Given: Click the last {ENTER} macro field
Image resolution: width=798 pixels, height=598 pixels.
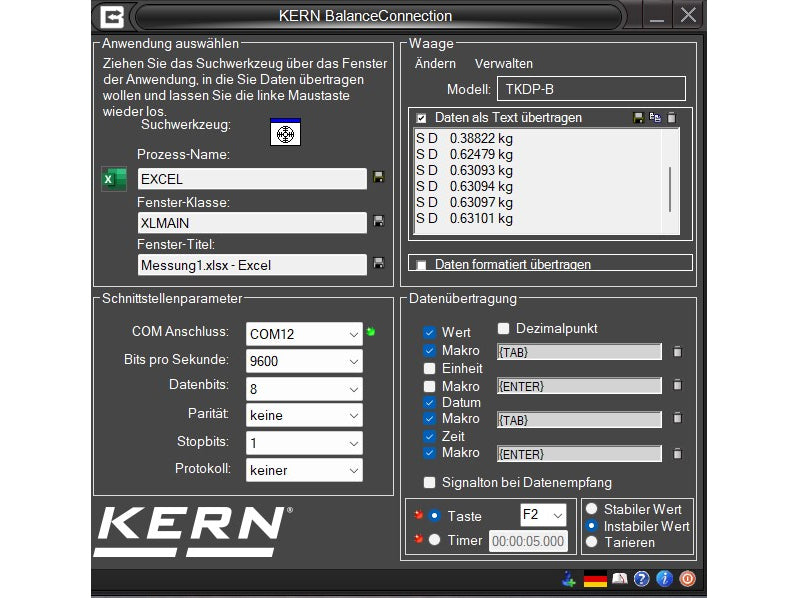Looking at the screenshot, I should pos(579,454).
